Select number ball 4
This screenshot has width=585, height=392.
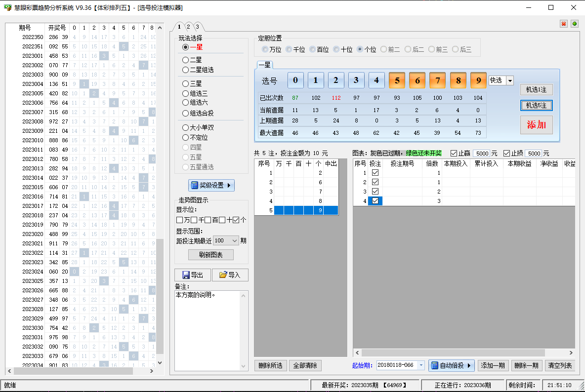pyautogui.click(x=376, y=80)
